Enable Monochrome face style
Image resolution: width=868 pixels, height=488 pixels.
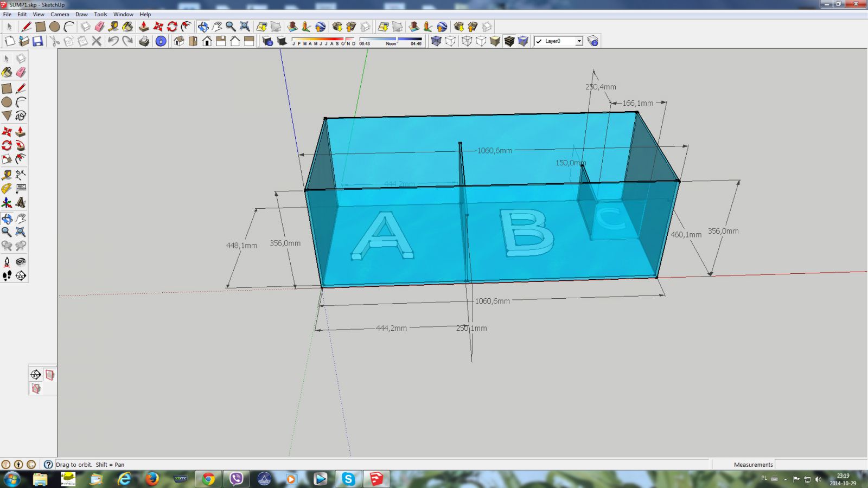pyautogui.click(x=523, y=41)
